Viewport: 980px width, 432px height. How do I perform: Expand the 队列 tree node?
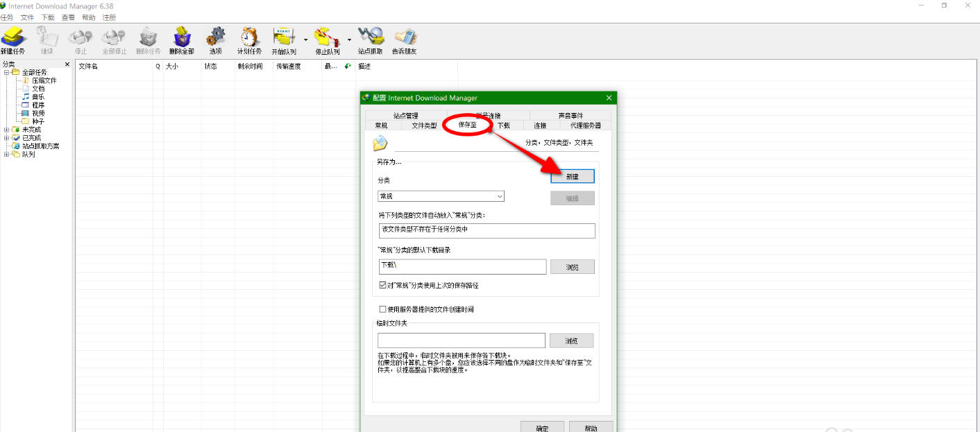6,154
